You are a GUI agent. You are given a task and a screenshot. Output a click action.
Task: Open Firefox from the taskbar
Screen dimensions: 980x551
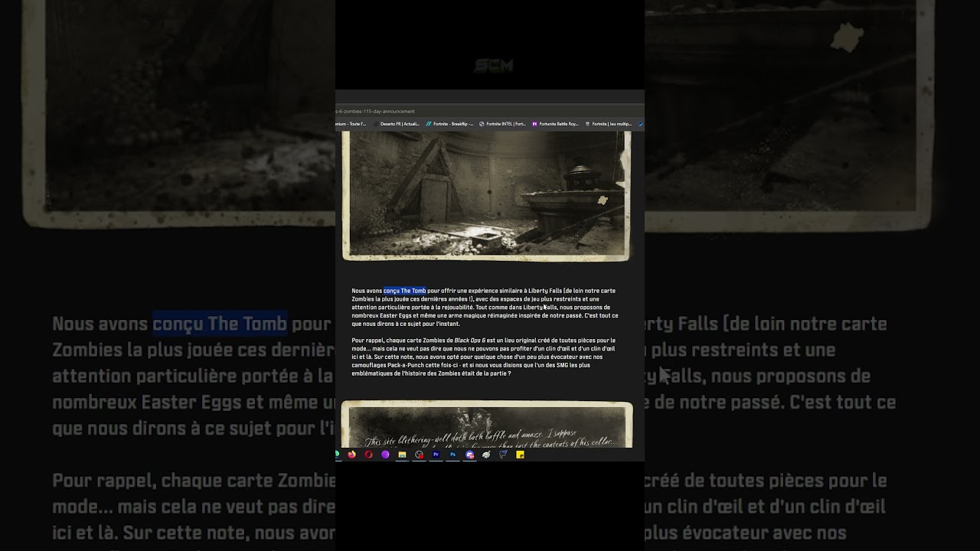(x=352, y=455)
